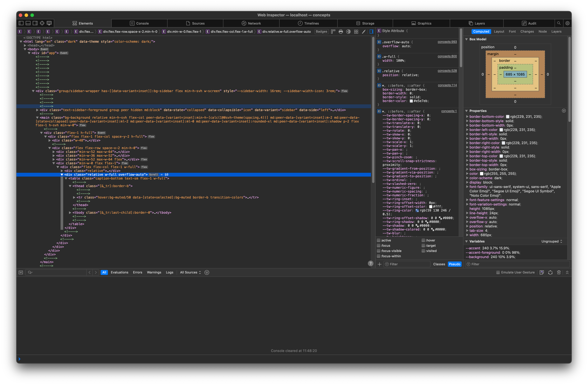Toggle the :target pseudo-class checkbox
The width and height of the screenshot is (588, 385).
[x=423, y=246]
